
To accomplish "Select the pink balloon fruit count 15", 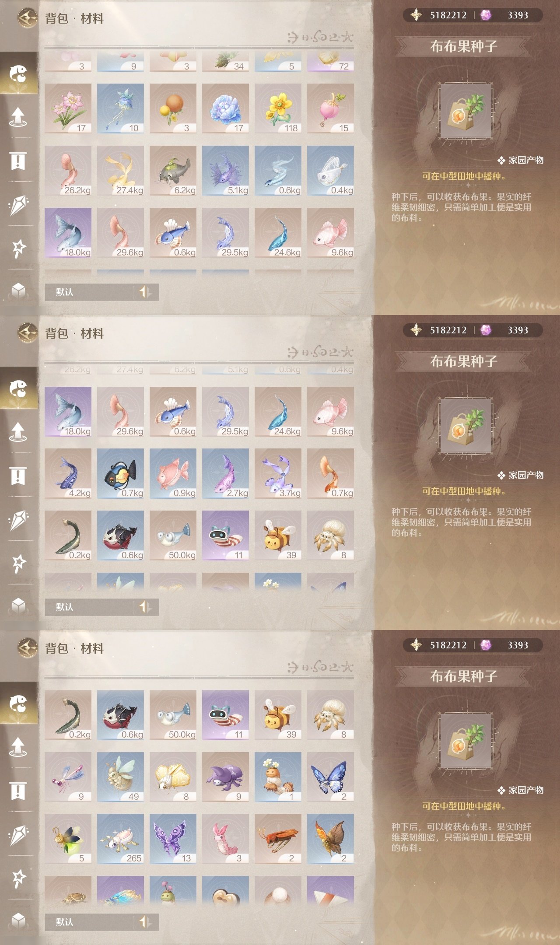I will 330,108.
